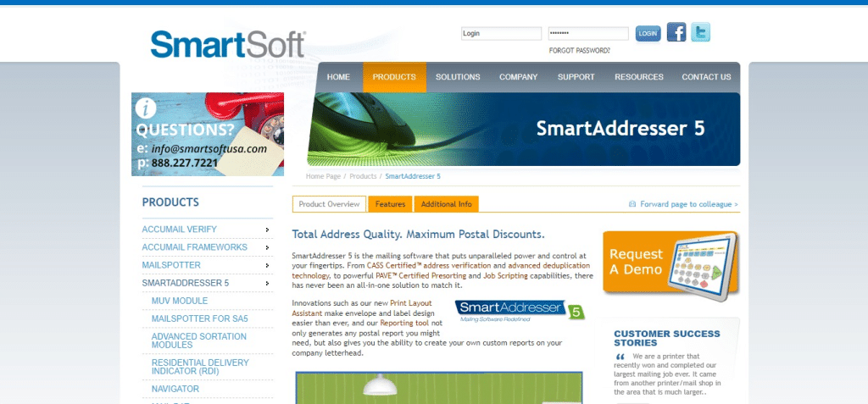The height and width of the screenshot is (404, 868).
Task: Click the Job Scripting link
Action: [x=505, y=275]
